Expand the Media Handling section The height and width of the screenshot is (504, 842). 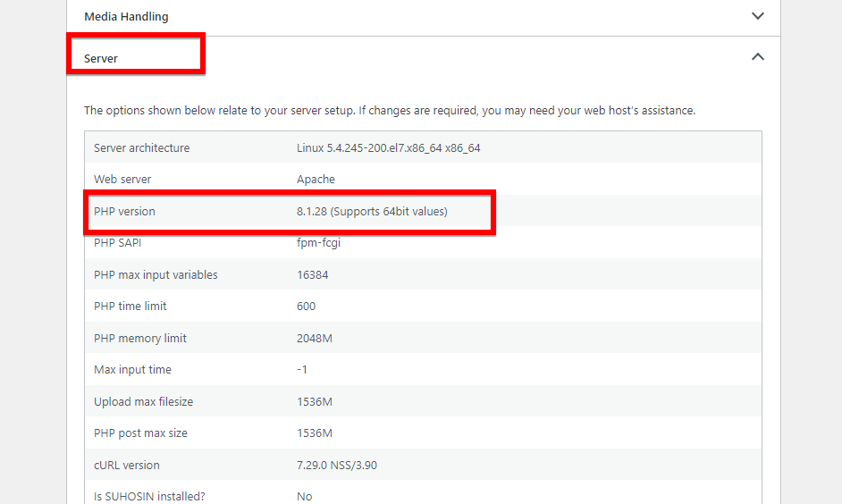(126, 16)
